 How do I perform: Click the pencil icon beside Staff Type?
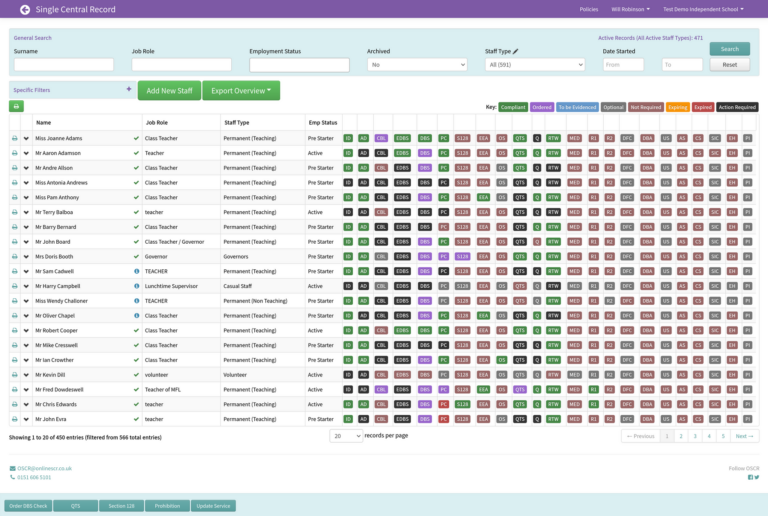[x=516, y=50]
